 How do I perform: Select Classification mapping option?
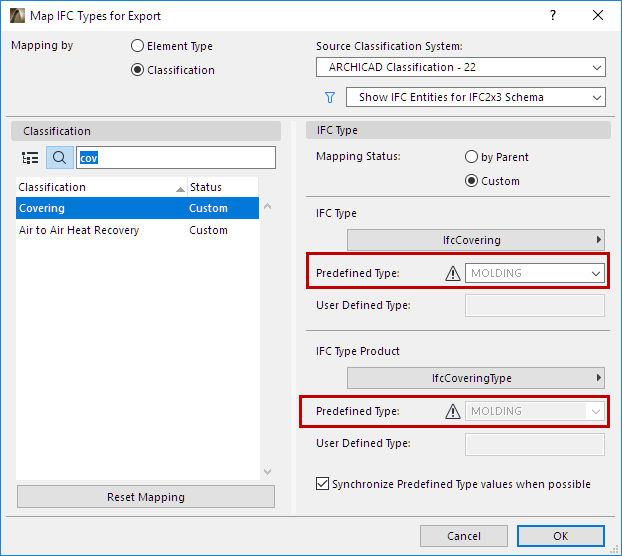[137, 70]
